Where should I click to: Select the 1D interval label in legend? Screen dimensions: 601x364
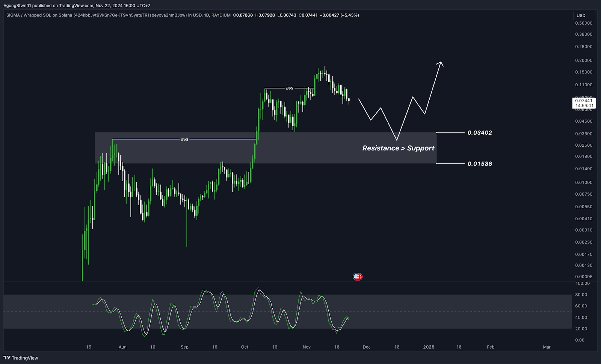tap(206, 15)
